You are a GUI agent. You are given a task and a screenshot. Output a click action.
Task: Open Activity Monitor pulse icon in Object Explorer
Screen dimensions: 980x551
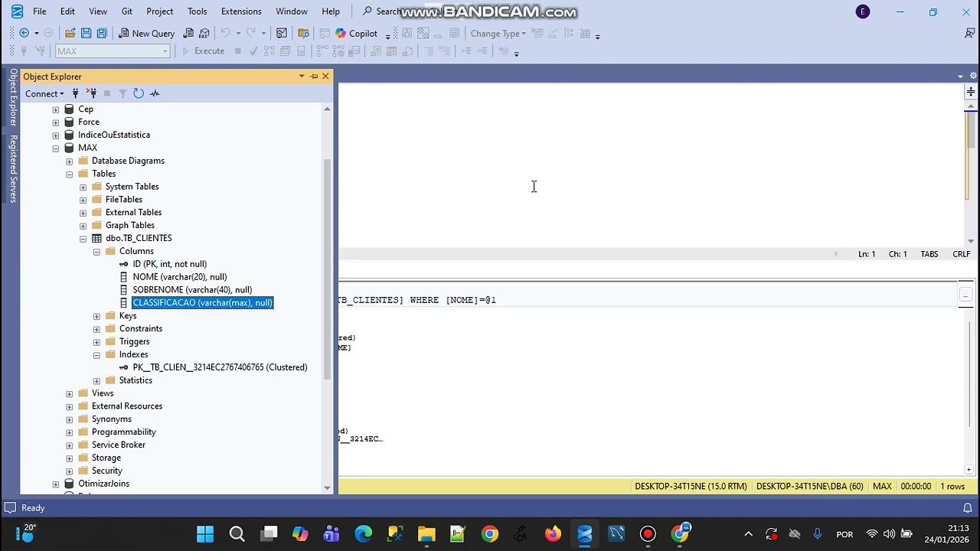coord(155,93)
